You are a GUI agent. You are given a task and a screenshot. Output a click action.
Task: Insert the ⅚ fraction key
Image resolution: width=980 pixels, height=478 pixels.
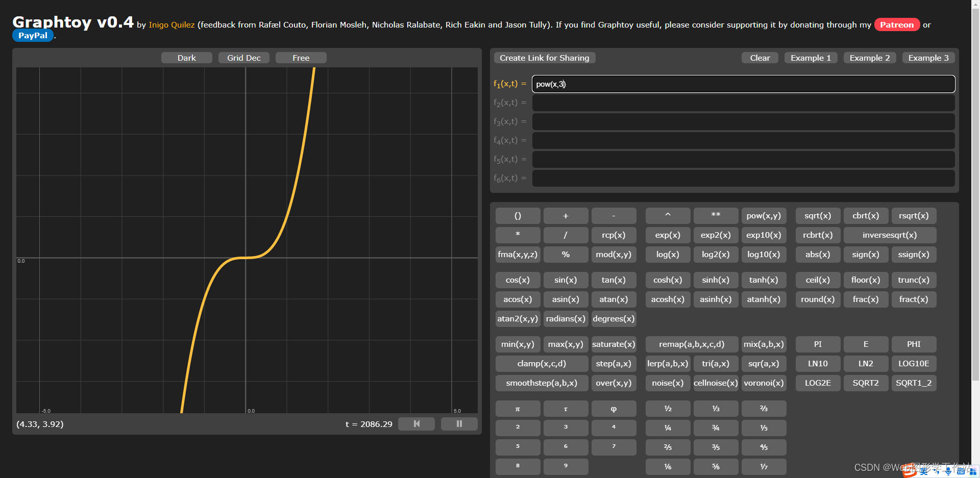716,467
